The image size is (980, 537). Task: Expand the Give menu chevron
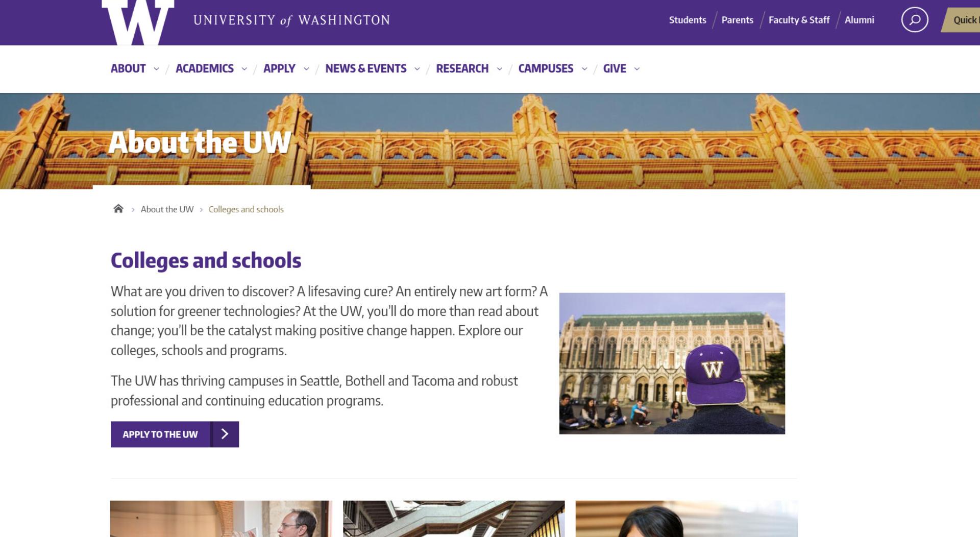point(636,69)
